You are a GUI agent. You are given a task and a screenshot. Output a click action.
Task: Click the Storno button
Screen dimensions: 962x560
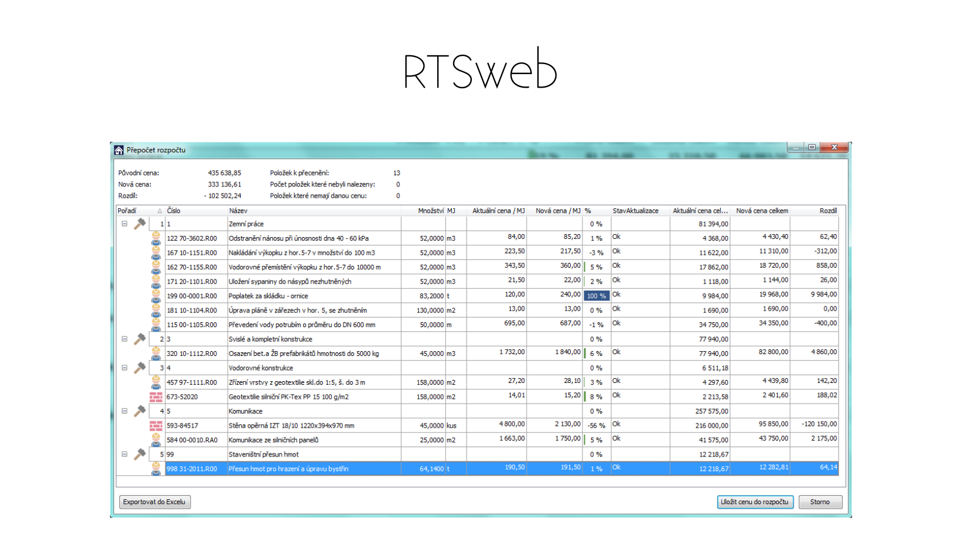820,502
